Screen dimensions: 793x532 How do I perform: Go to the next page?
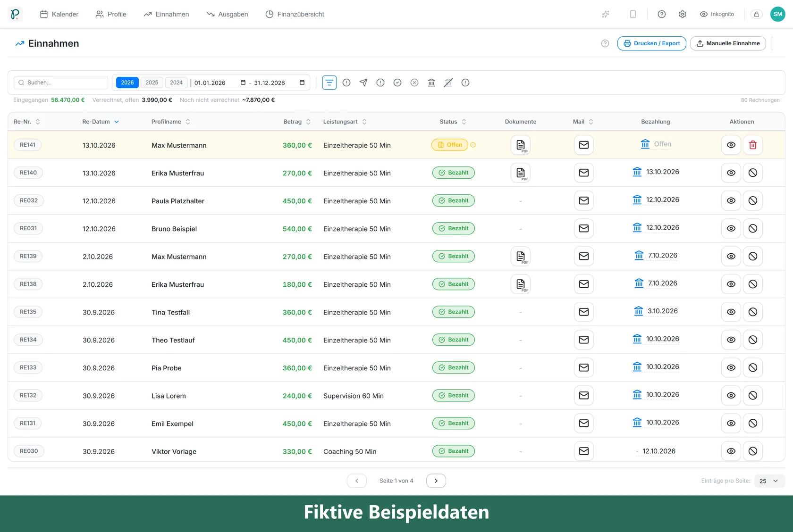coord(436,481)
